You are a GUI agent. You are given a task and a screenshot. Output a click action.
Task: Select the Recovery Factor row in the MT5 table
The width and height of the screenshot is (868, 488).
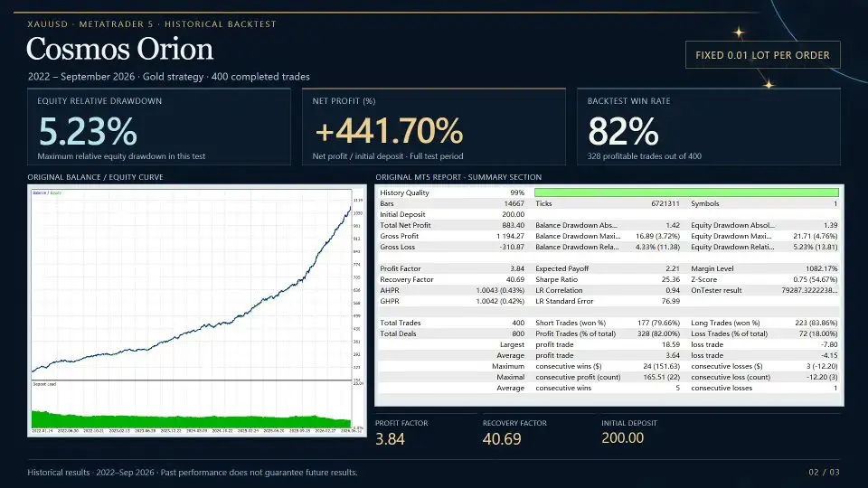(452, 279)
